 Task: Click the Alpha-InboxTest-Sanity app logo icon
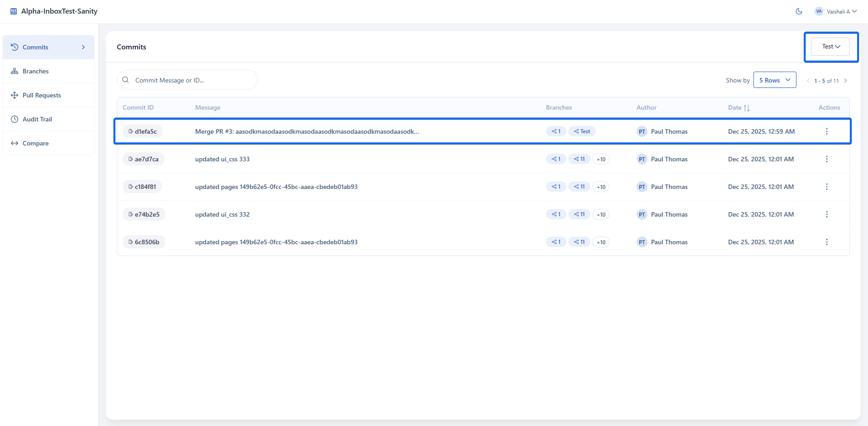14,11
